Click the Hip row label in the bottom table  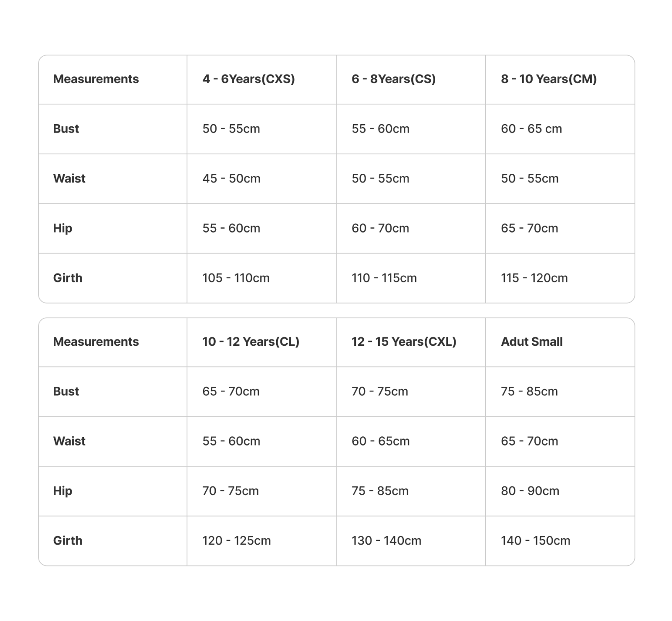click(x=63, y=491)
